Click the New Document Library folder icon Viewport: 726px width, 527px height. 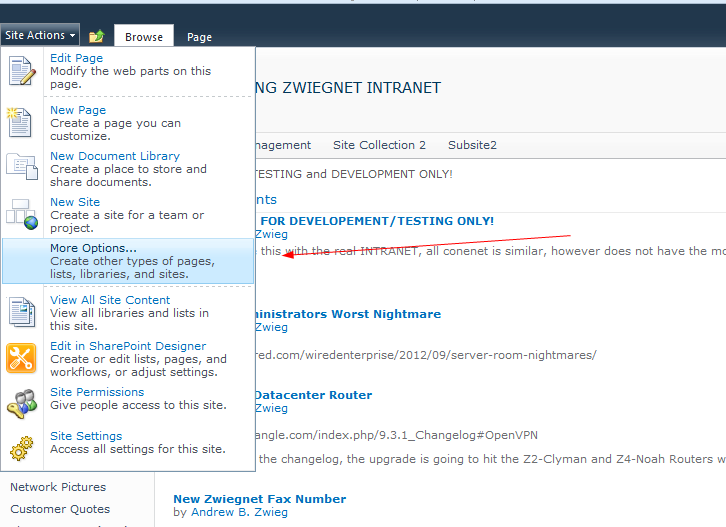coord(22,166)
